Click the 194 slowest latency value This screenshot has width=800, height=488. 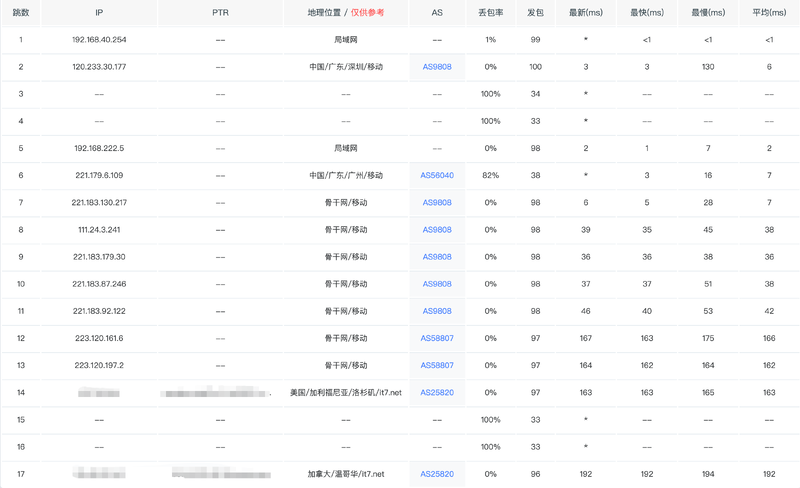pos(708,474)
